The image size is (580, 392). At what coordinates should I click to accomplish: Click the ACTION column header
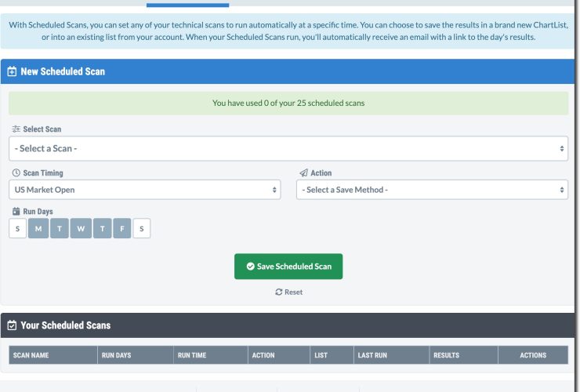[x=279, y=355]
